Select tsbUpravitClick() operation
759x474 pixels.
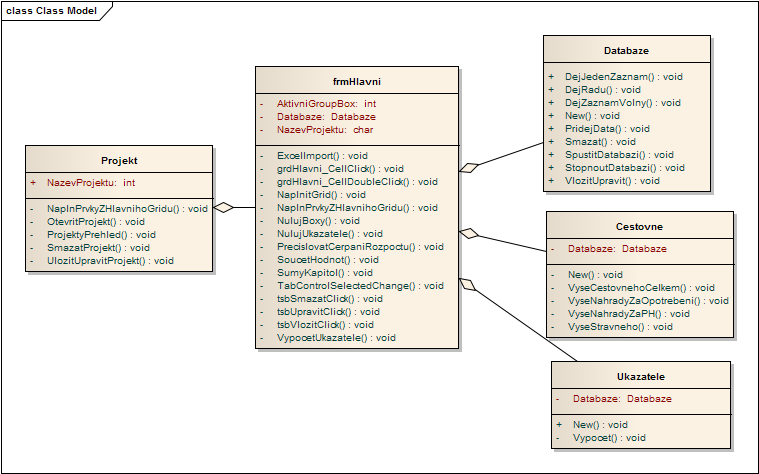[328, 312]
